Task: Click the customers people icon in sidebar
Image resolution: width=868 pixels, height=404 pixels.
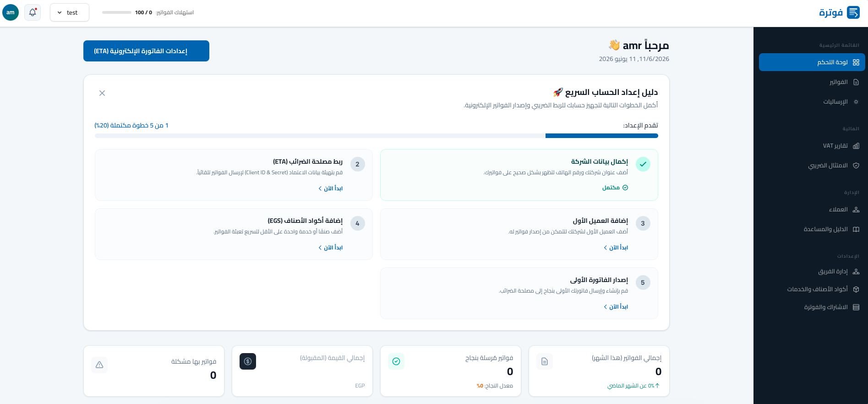Action: (856, 210)
